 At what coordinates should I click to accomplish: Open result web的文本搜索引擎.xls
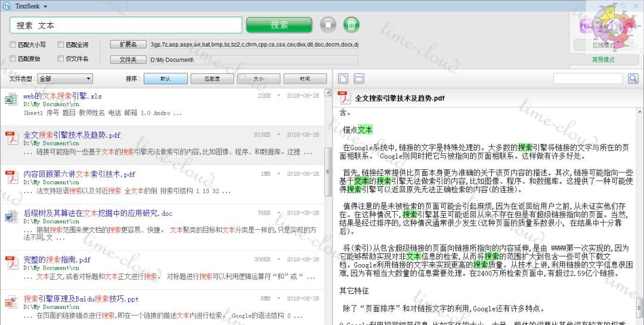[x=63, y=96]
